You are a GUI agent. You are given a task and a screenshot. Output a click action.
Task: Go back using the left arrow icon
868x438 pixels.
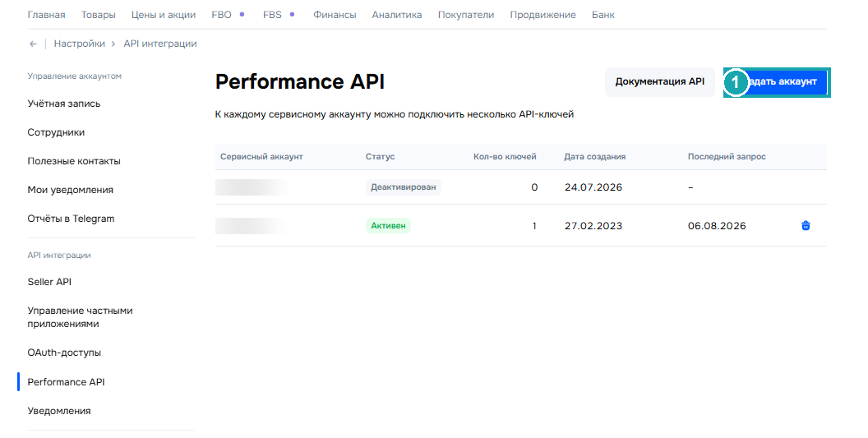(x=33, y=44)
